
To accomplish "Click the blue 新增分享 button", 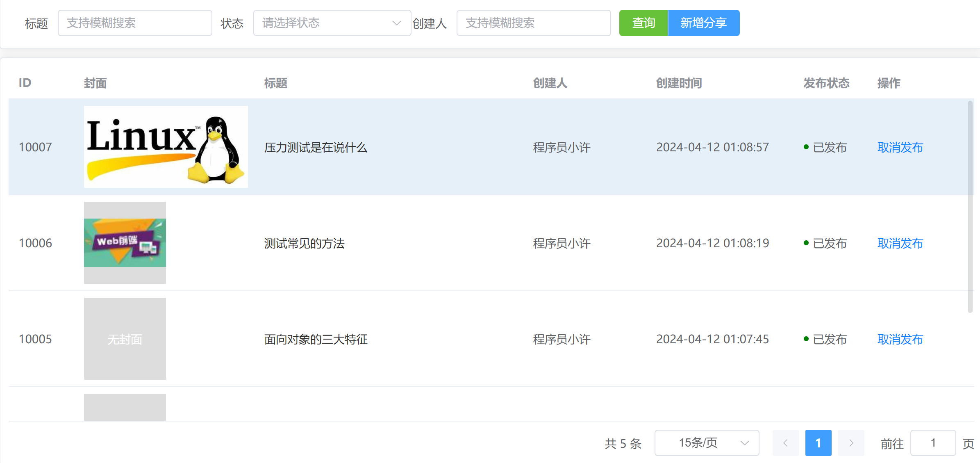I will point(703,23).
